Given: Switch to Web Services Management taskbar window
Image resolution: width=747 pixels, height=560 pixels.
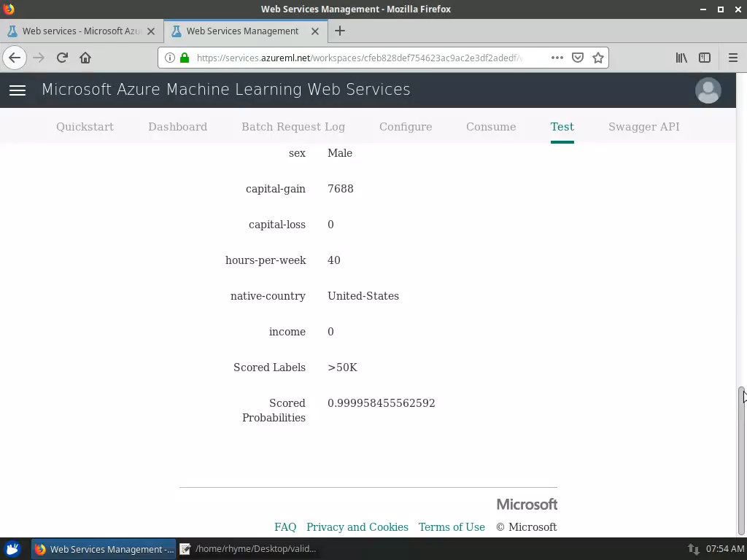Looking at the screenshot, I should pyautogui.click(x=104, y=549).
